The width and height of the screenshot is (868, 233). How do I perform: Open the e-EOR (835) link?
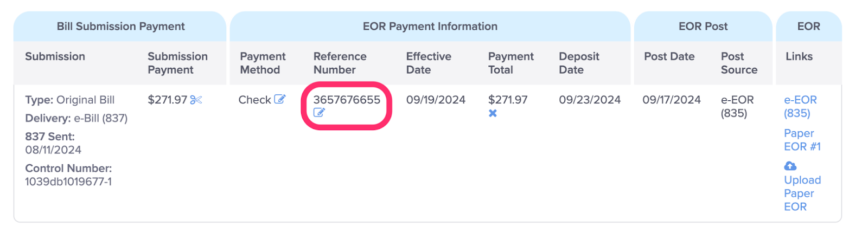click(800, 107)
